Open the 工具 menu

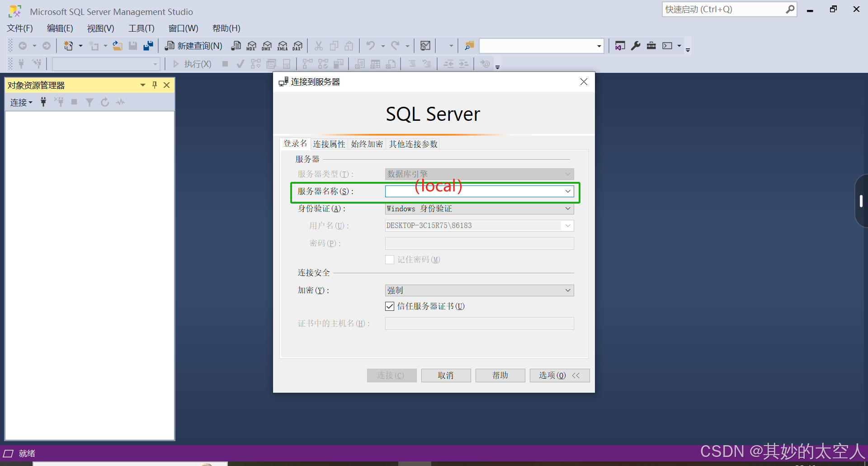tap(141, 28)
